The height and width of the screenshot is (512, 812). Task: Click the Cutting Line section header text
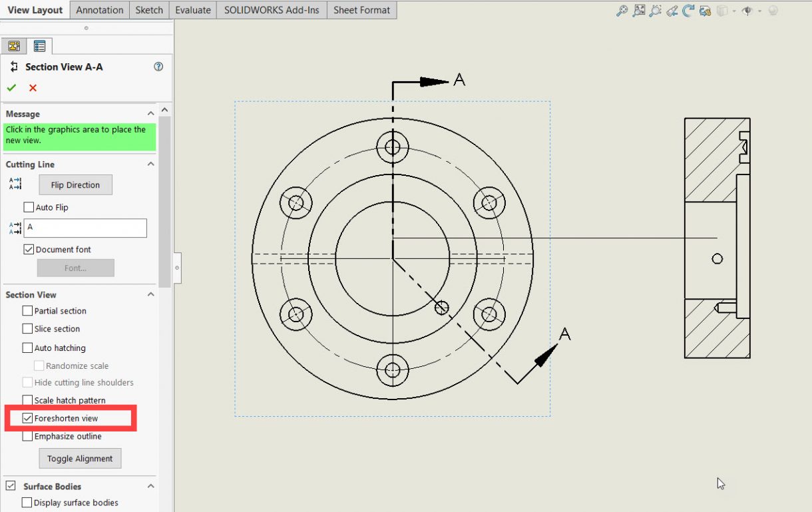(30, 164)
